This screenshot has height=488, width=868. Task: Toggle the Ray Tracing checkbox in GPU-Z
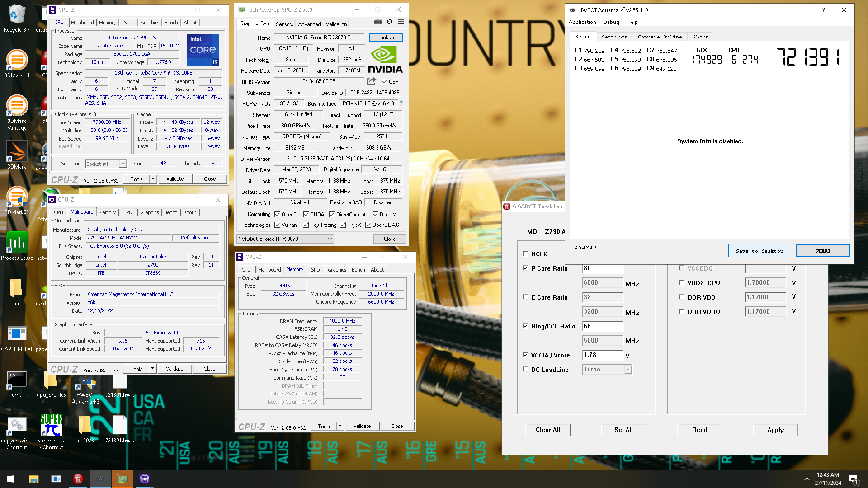tap(306, 225)
